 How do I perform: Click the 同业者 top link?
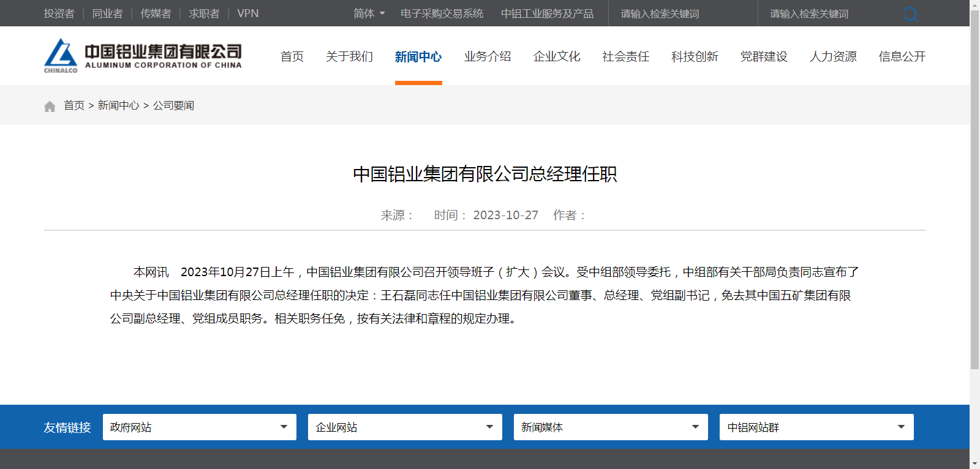(107, 13)
